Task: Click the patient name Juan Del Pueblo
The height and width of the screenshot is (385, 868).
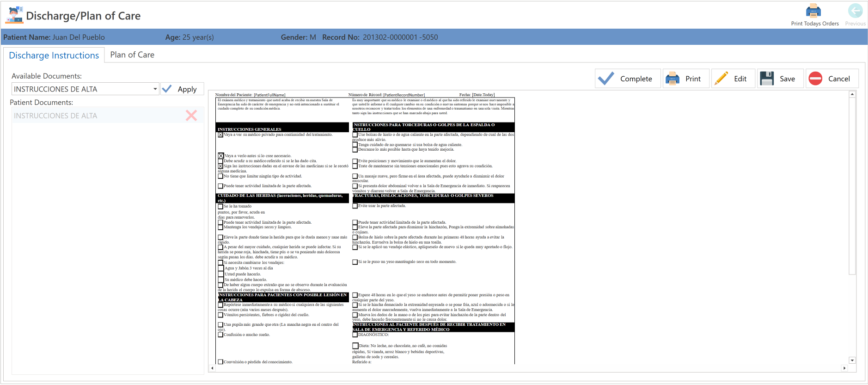Action: click(x=79, y=37)
